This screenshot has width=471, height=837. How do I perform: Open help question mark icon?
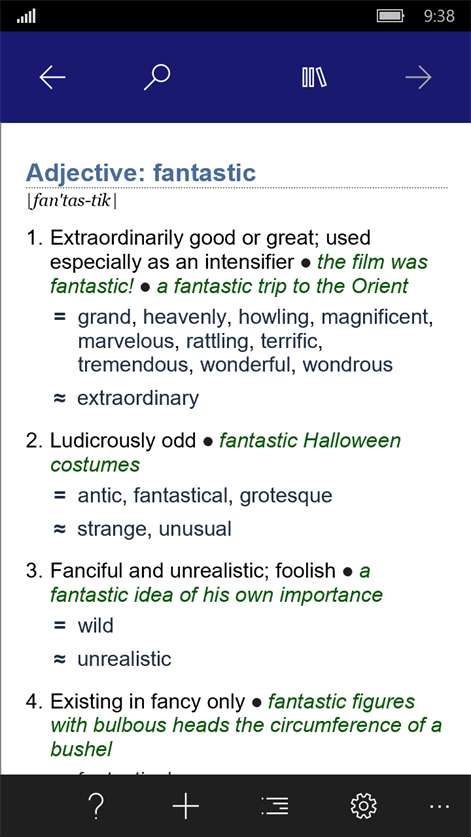(x=97, y=806)
